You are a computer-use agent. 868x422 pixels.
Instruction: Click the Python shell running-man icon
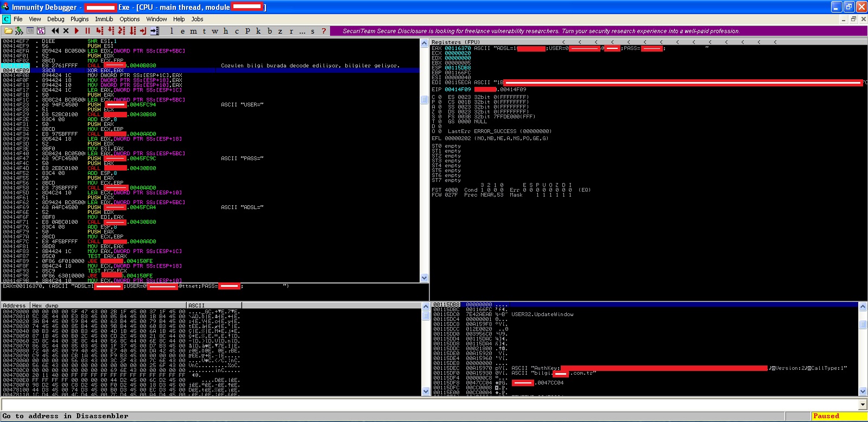pyautogui.click(x=20, y=31)
